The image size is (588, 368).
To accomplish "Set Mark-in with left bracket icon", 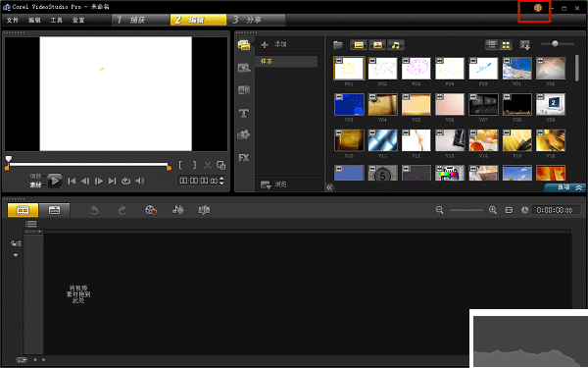I will (180, 165).
